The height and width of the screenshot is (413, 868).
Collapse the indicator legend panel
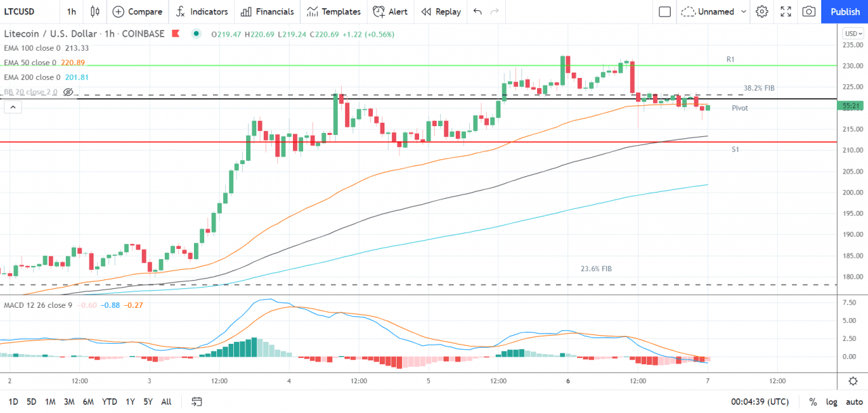tap(12, 106)
